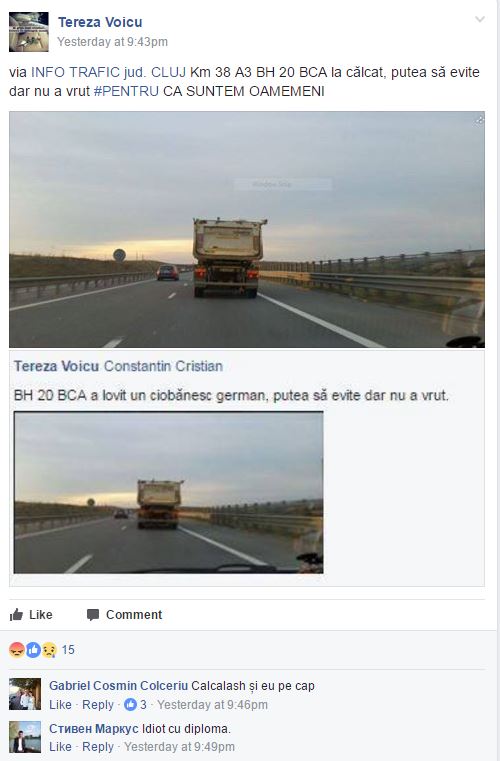Click the thumbs-up Like icon on post

tap(16, 615)
